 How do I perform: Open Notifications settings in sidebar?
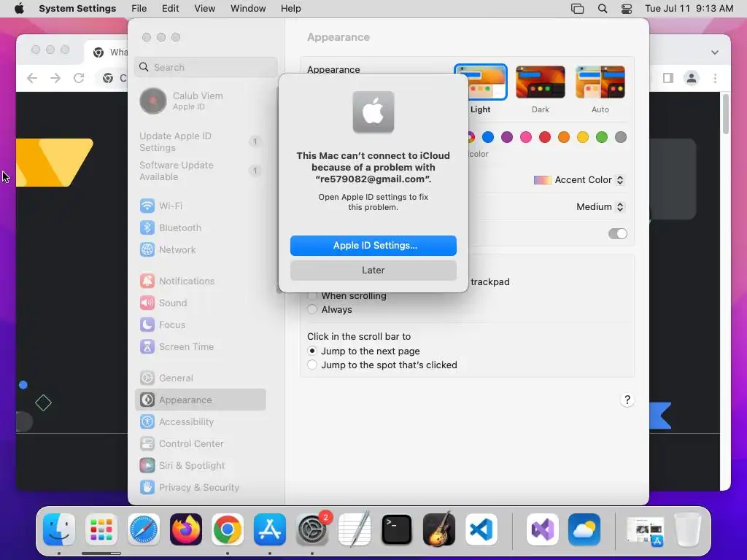(200, 281)
